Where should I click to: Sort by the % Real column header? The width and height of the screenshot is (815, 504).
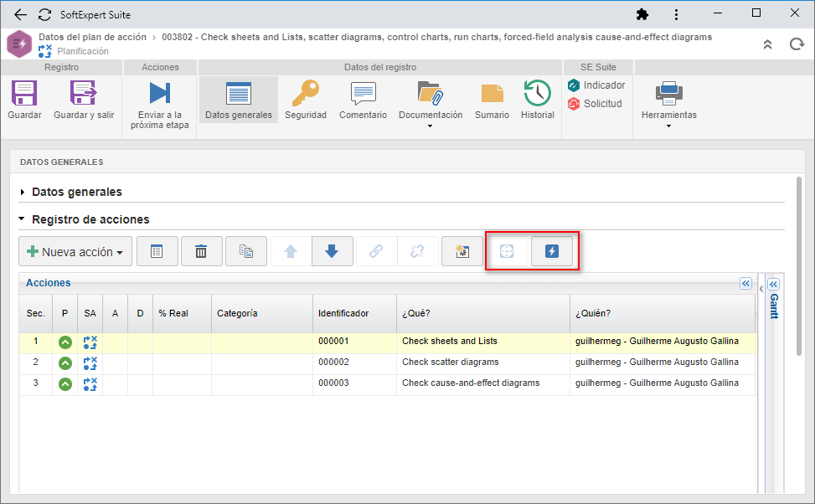point(182,313)
